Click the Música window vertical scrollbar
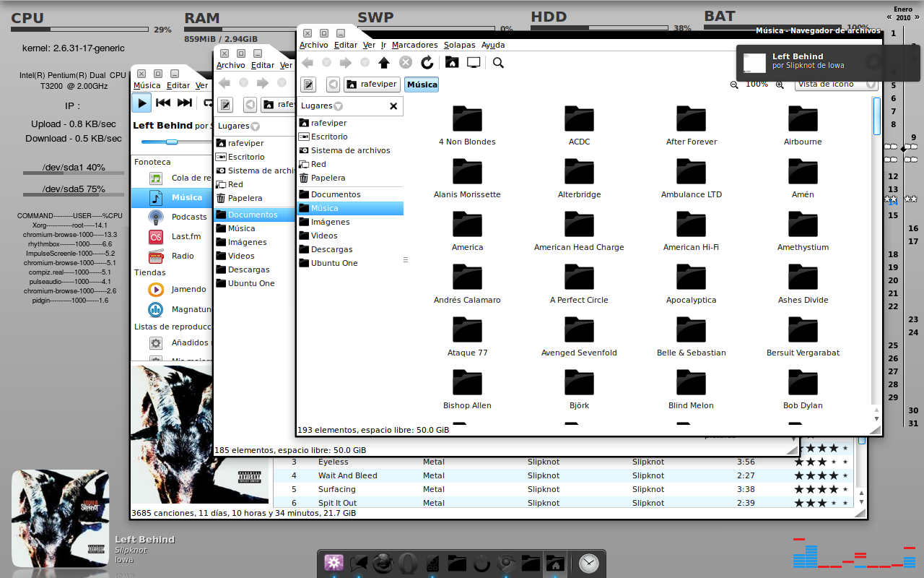The height and width of the screenshot is (578, 924). click(x=876, y=116)
